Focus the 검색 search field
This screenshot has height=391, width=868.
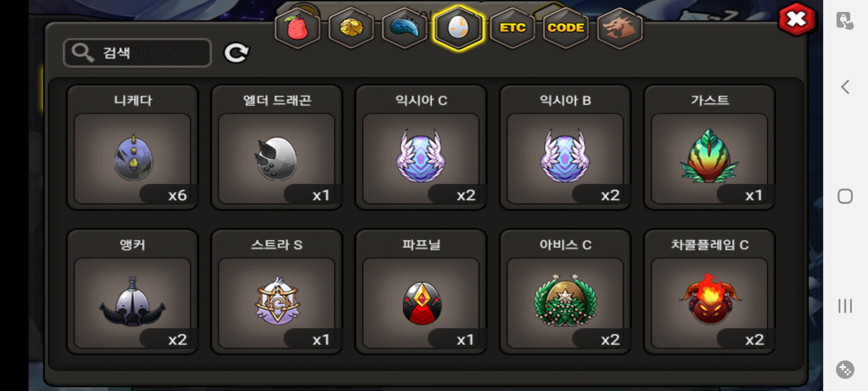[x=137, y=53]
